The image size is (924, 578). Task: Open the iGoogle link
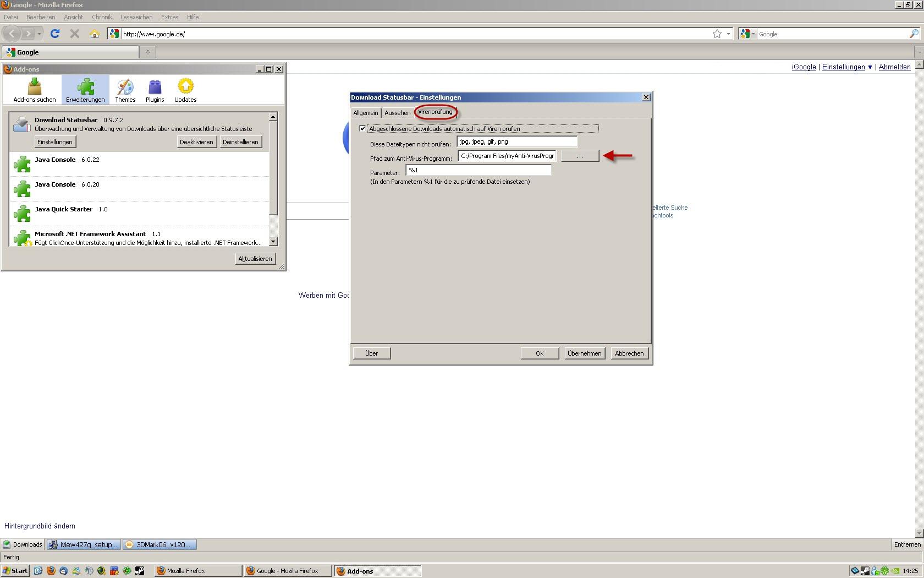point(804,67)
